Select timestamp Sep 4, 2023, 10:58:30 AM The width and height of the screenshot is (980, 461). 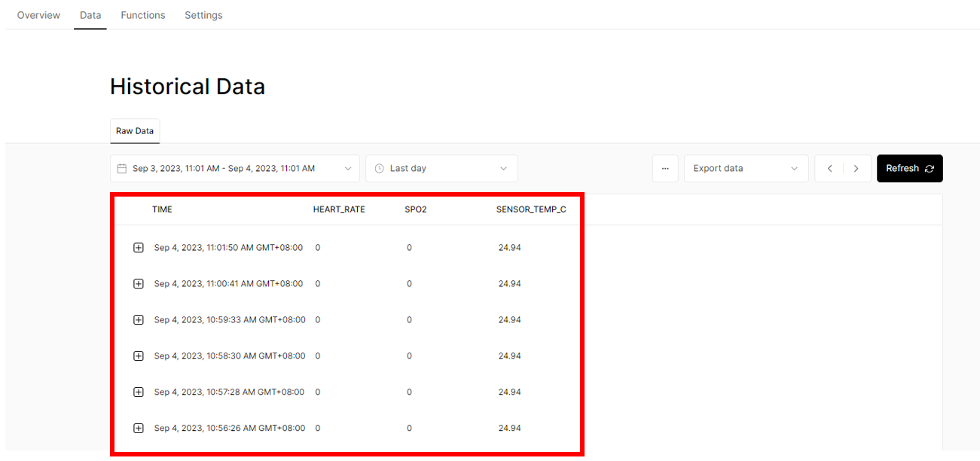pyautogui.click(x=230, y=356)
